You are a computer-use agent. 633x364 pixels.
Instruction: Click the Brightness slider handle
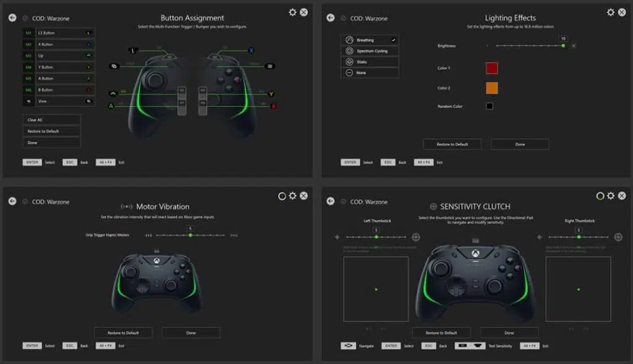[563, 46]
